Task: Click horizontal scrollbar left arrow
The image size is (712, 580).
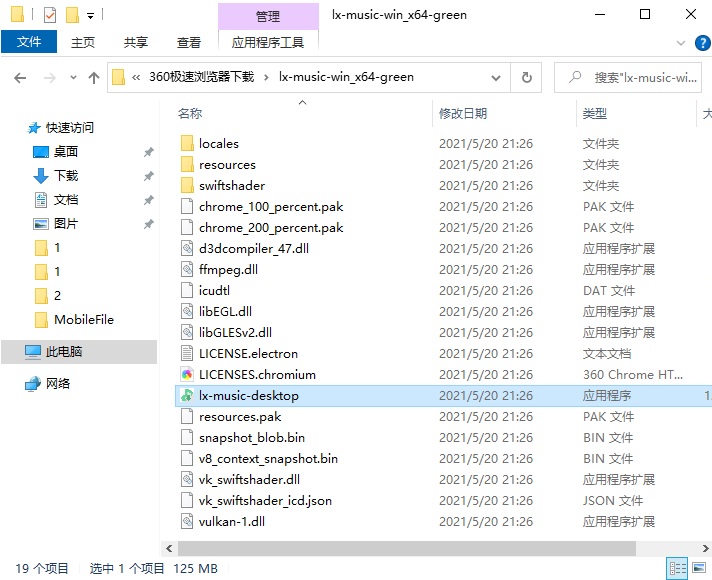Action: point(169,549)
